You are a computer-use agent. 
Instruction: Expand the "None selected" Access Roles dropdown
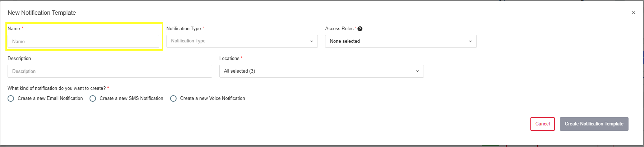[401, 41]
